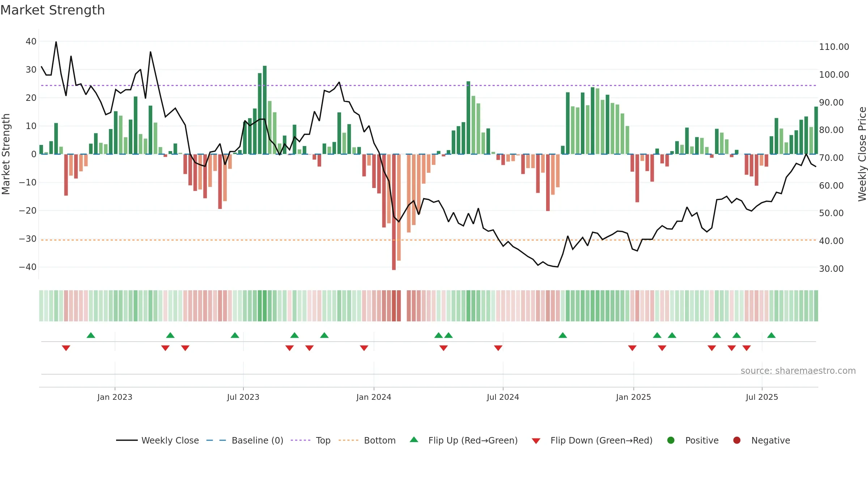
Task: Click the Jan 2023 axis label
Action: [115, 397]
